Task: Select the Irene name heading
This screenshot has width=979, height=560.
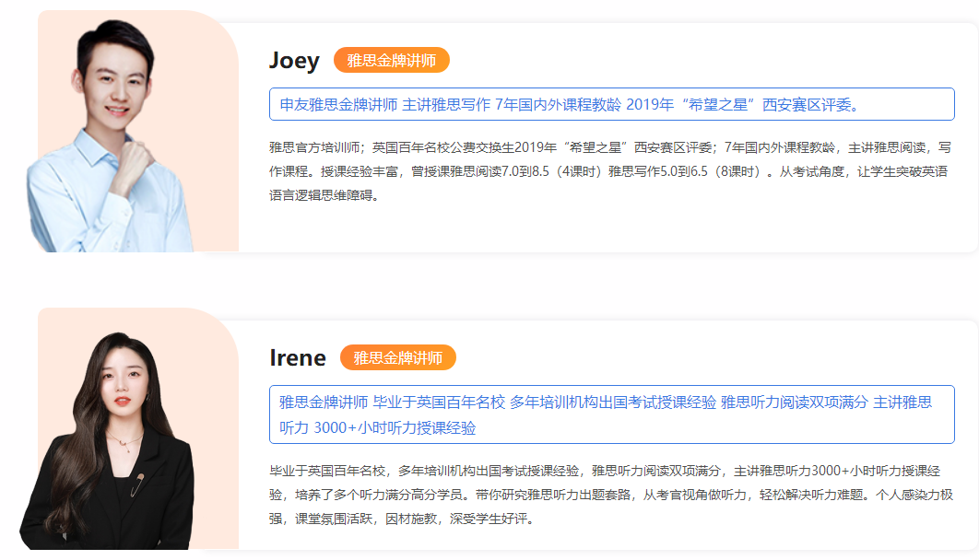Action: (x=298, y=358)
